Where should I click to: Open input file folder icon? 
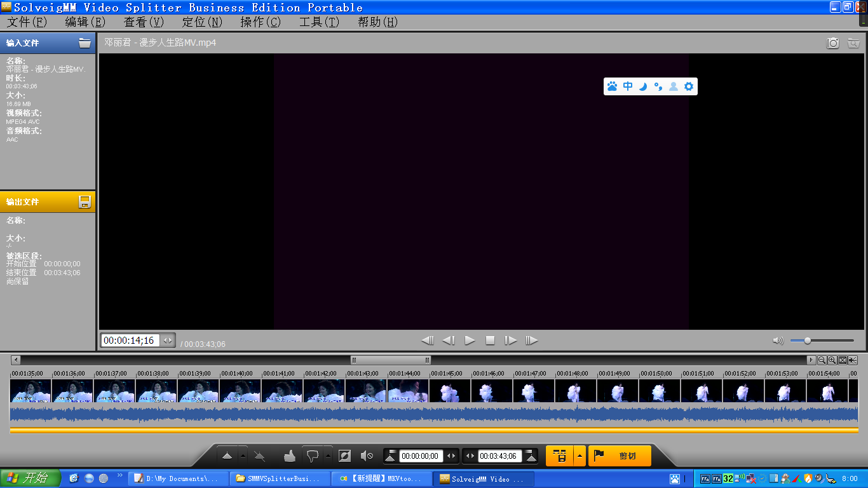(85, 43)
